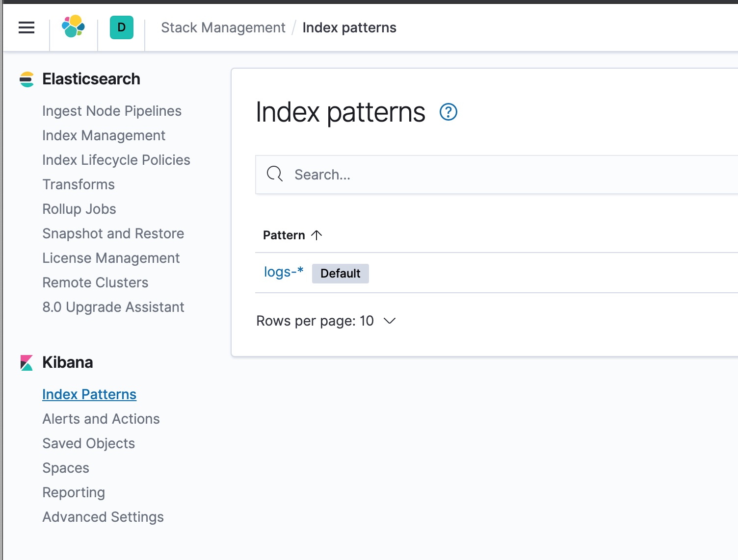The height and width of the screenshot is (560, 738).
Task: Go to Saved Objects
Action: pos(88,443)
